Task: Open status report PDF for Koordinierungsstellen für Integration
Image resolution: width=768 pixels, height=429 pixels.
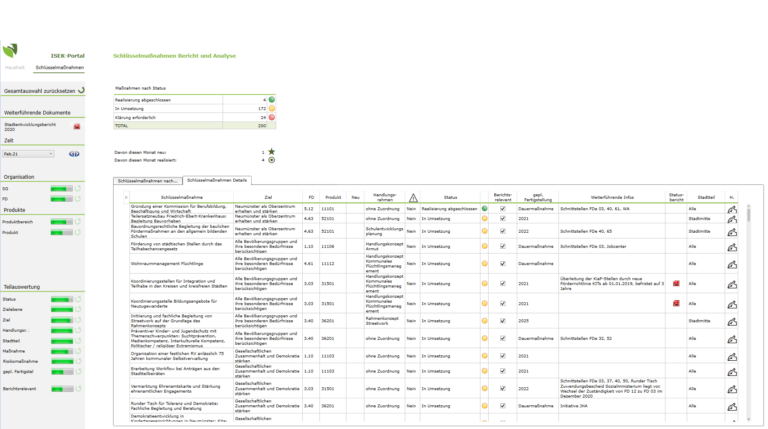Action: click(x=676, y=284)
